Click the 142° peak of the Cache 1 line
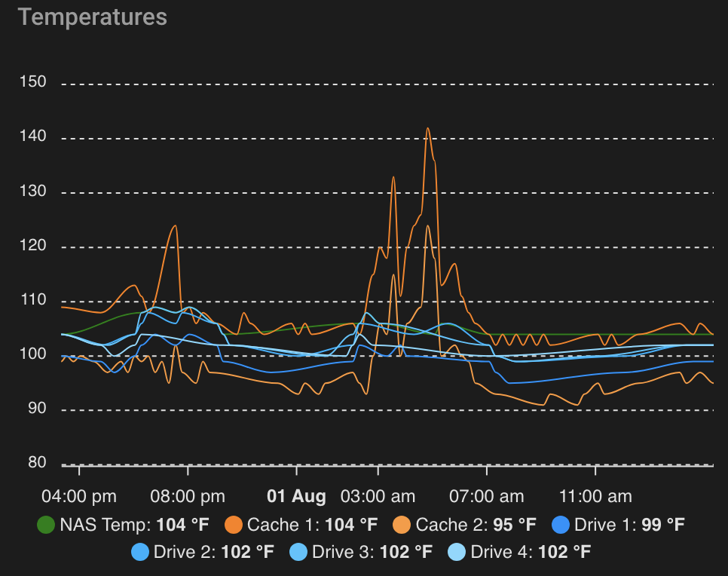Screen dimensions: 728x576 [428, 129]
